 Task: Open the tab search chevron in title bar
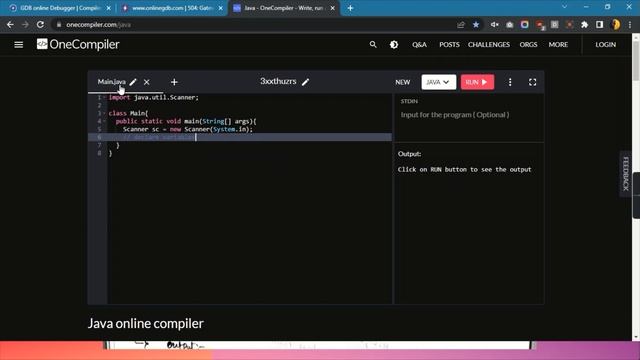click(x=564, y=7)
